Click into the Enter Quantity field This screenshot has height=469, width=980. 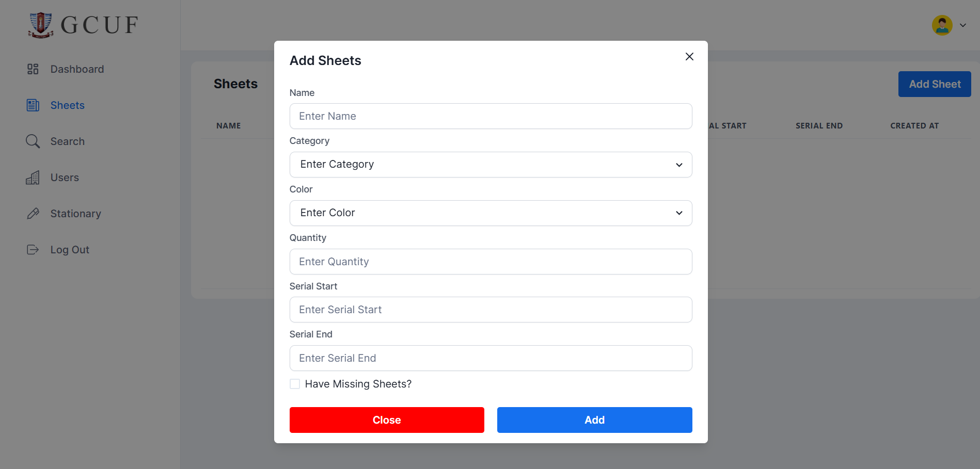[x=491, y=262]
